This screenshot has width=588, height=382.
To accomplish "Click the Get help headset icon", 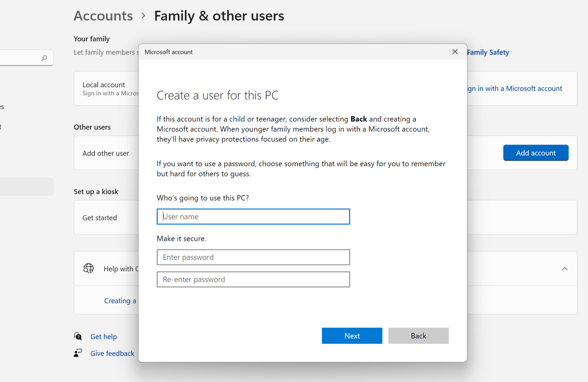I will coord(78,336).
